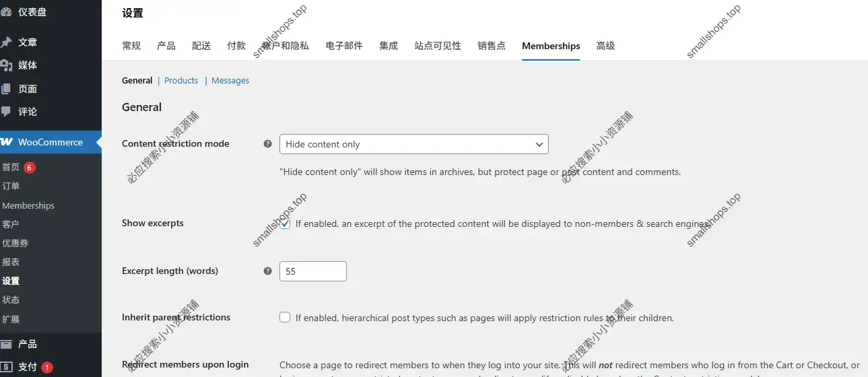Go to 扩展 submenu item
868x377 pixels.
point(11,319)
